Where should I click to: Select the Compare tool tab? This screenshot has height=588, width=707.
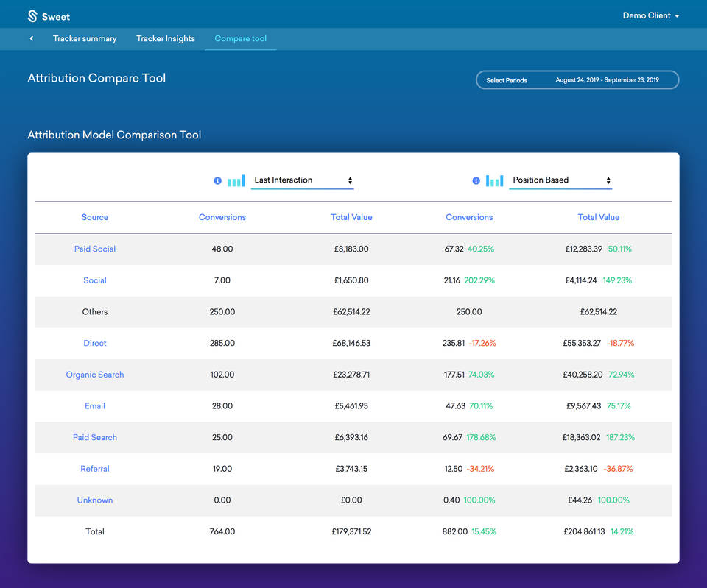coord(240,39)
